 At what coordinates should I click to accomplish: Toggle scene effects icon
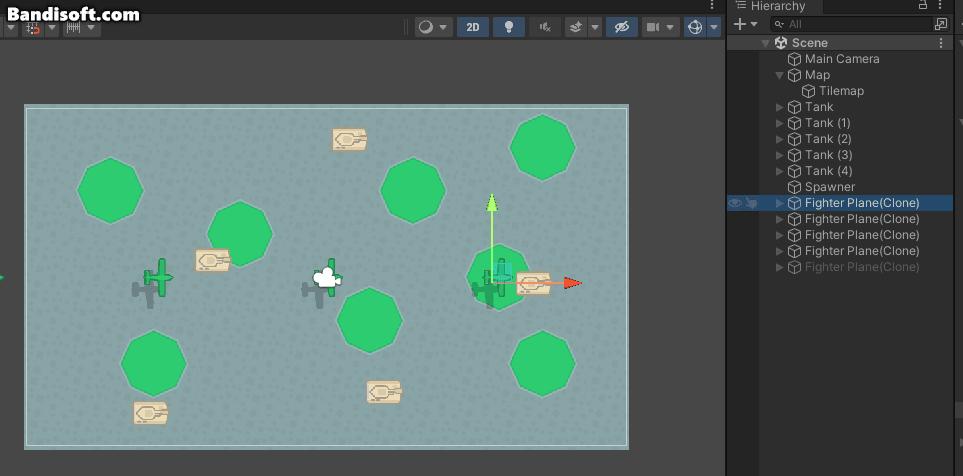[x=576, y=27]
